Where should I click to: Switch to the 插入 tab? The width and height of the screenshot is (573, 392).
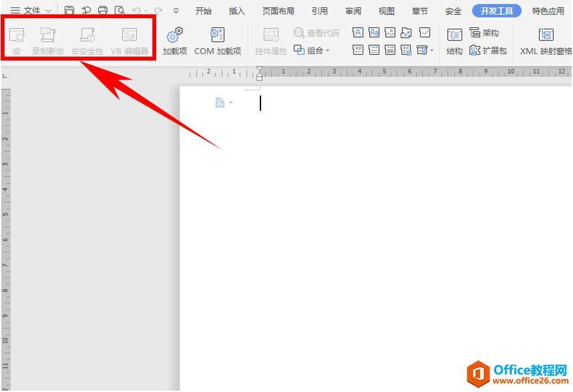click(236, 11)
